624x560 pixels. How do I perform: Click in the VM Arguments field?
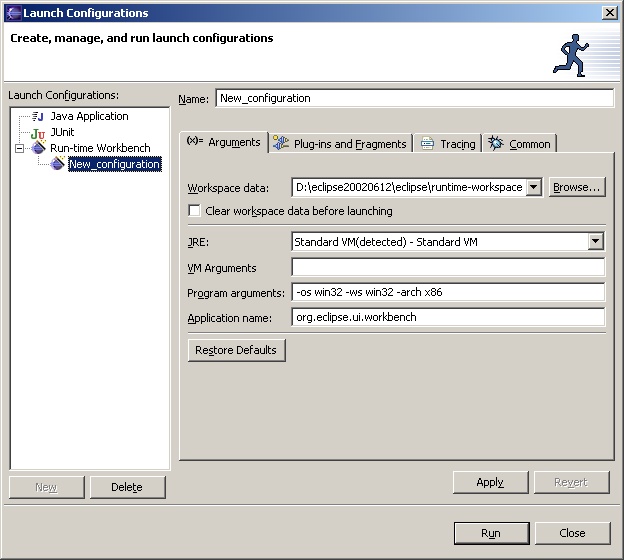(x=448, y=267)
